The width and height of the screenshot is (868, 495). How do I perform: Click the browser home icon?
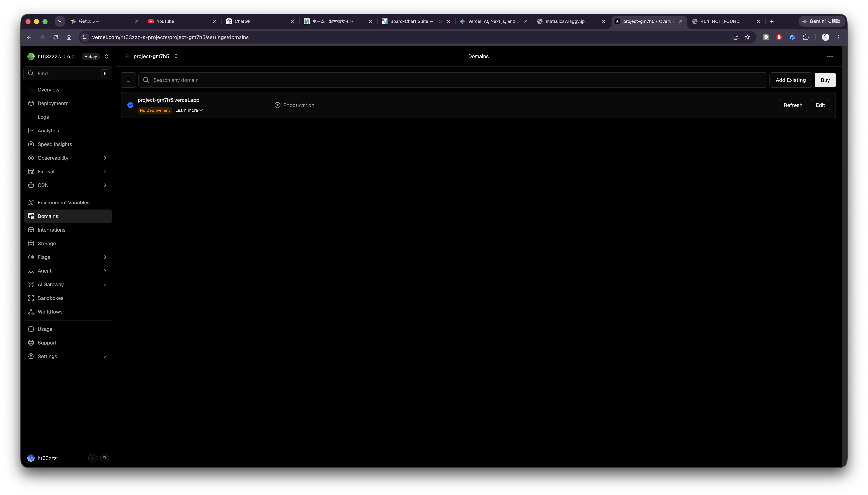click(x=69, y=37)
